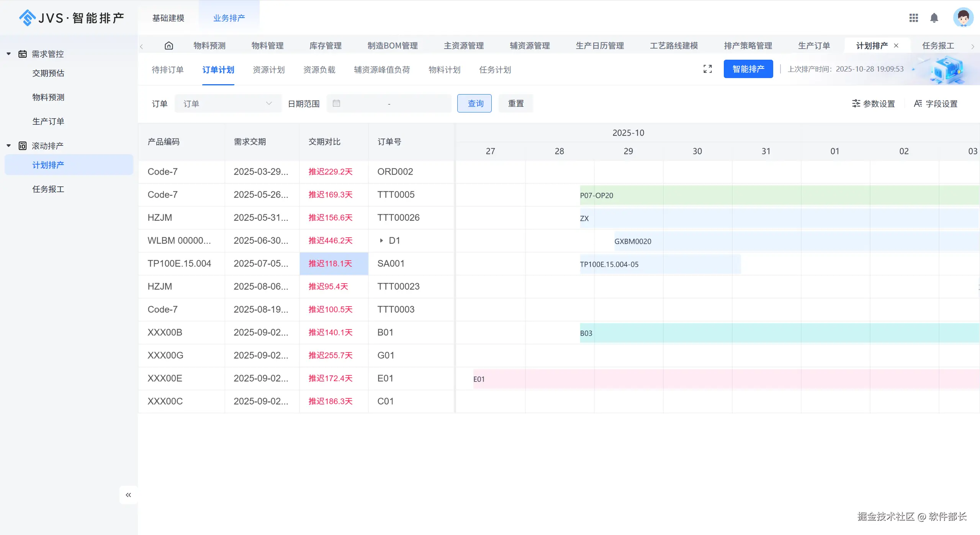Switch to 资源计划 tab
This screenshot has width=980, height=535.
click(268, 70)
